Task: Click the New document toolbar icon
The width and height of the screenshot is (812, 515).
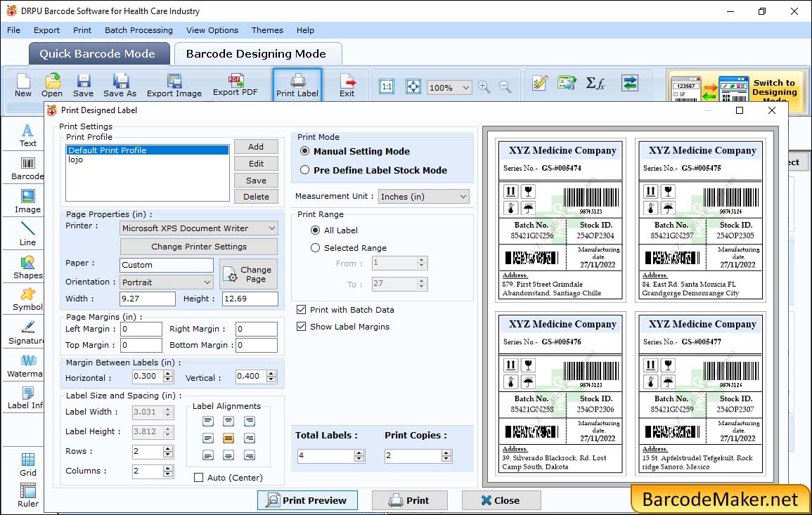Action: click(x=22, y=85)
